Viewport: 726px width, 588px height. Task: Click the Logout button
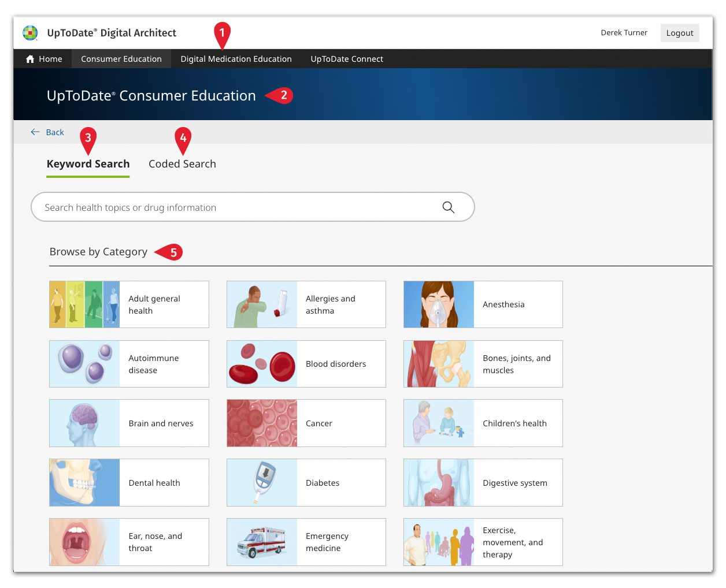[x=680, y=33]
